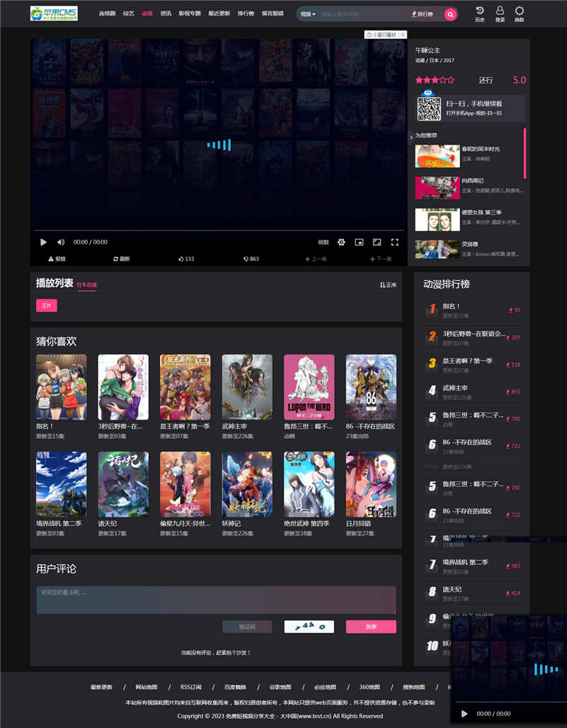Click the player settings gear icon
Screen dimensions: 567x728
click(x=341, y=242)
